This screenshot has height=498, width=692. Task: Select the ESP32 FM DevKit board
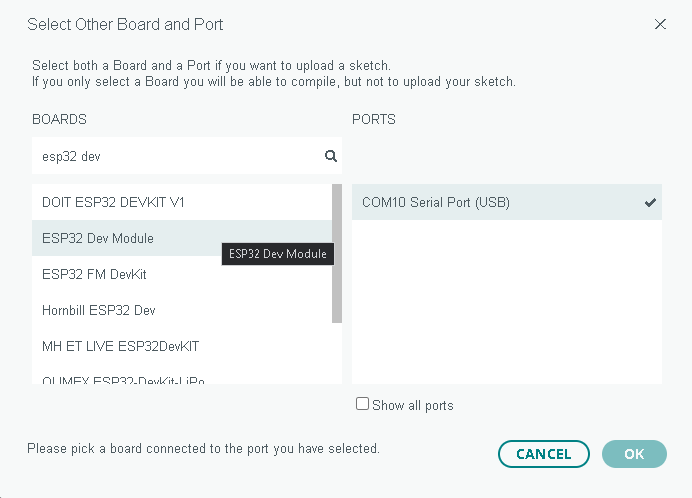(182, 274)
